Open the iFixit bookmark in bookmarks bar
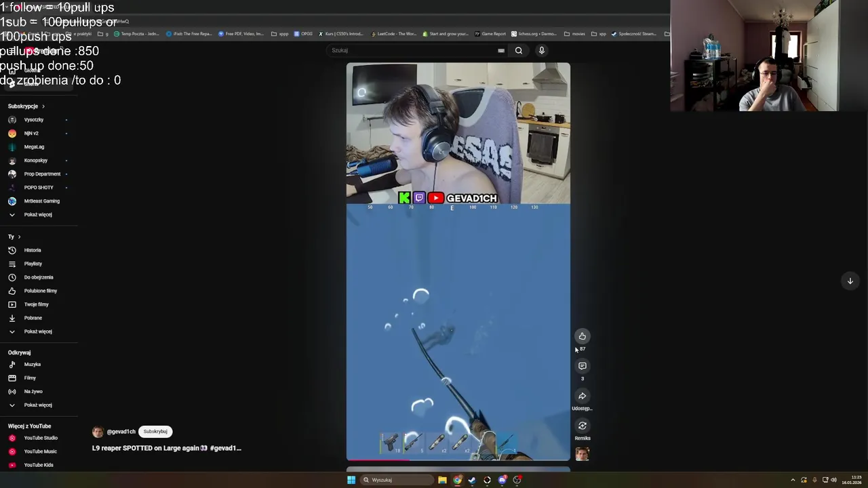Image resolution: width=868 pixels, height=488 pixels. [190, 34]
